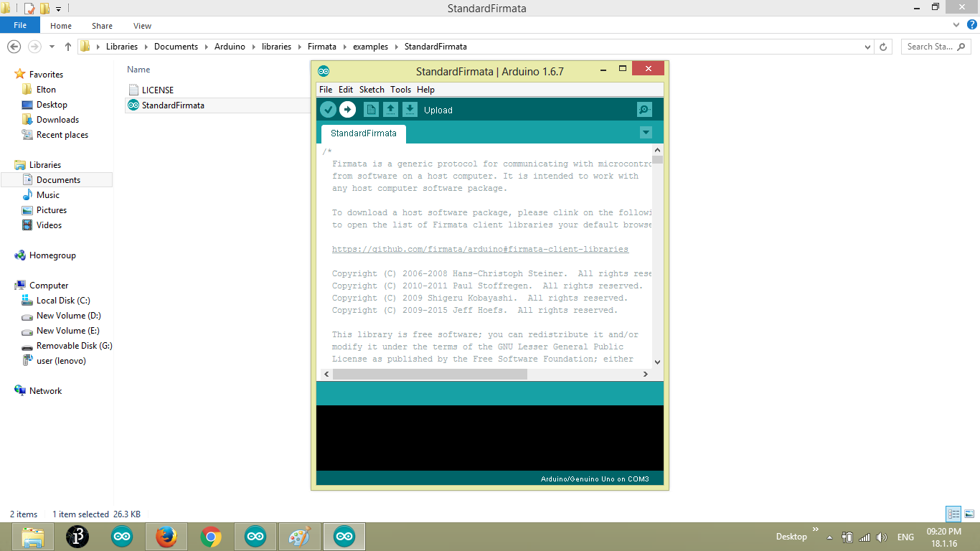
Task: Click the examples breadcrumb in address bar
Action: click(x=370, y=47)
